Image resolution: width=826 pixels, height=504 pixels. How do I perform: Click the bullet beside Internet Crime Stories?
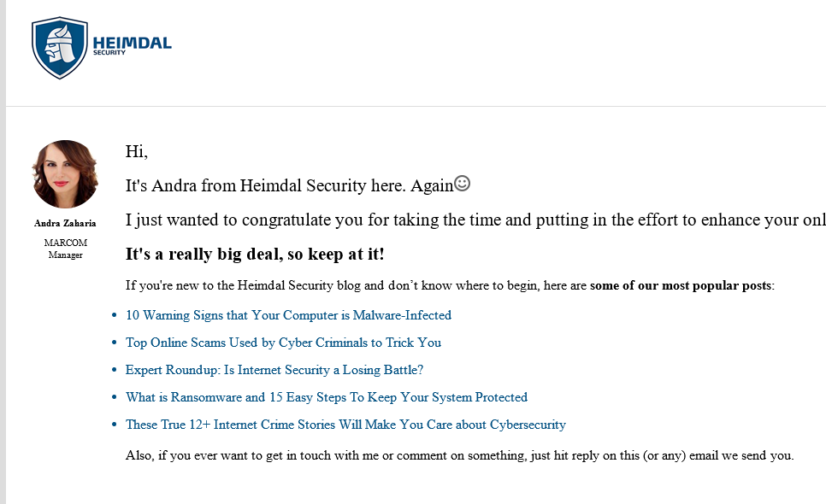coord(115,425)
